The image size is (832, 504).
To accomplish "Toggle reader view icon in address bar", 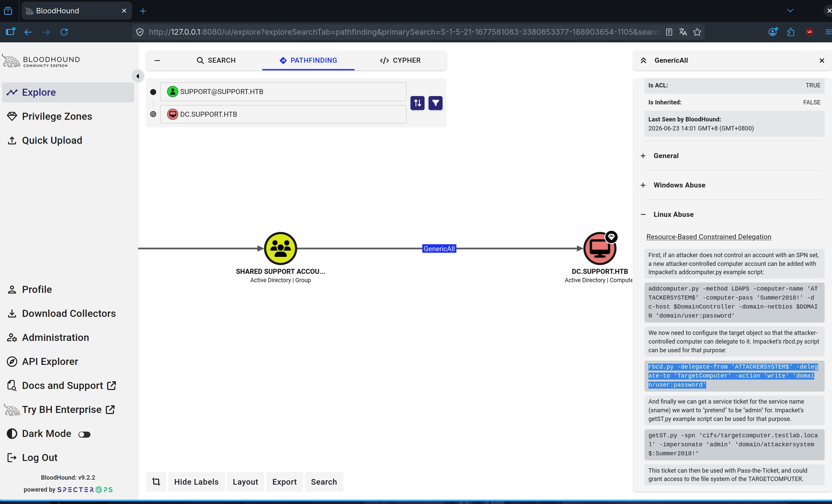I will tap(669, 32).
